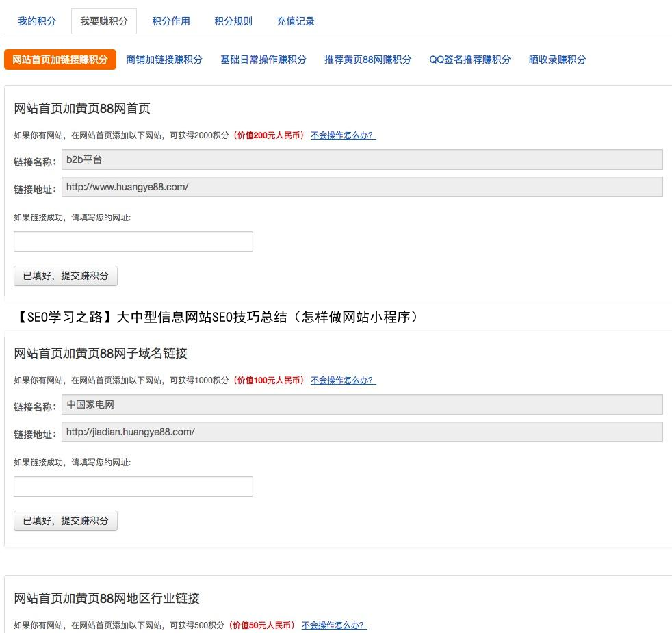
Task: Open the 我的积分 tab
Action: [x=37, y=21]
